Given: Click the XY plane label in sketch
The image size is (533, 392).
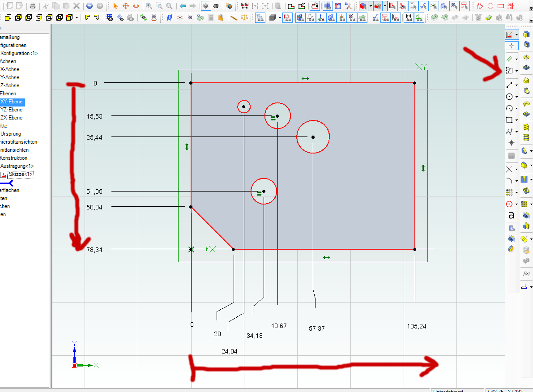Looking at the screenshot, I should (421, 67).
